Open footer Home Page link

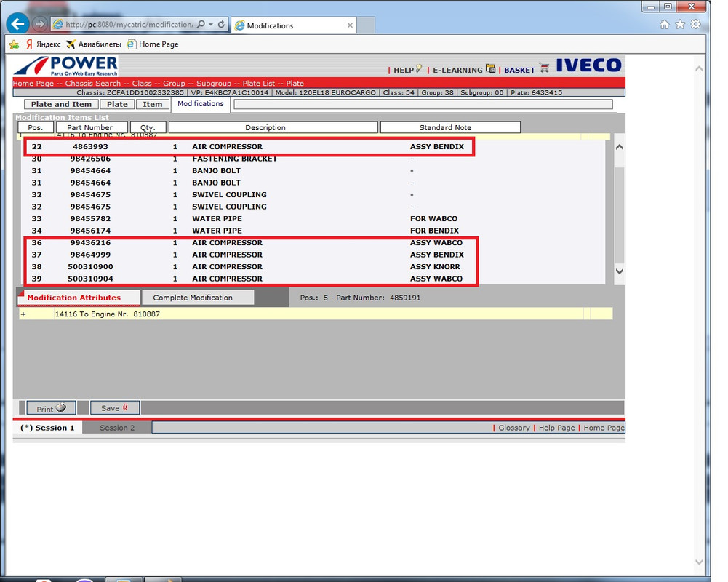604,428
